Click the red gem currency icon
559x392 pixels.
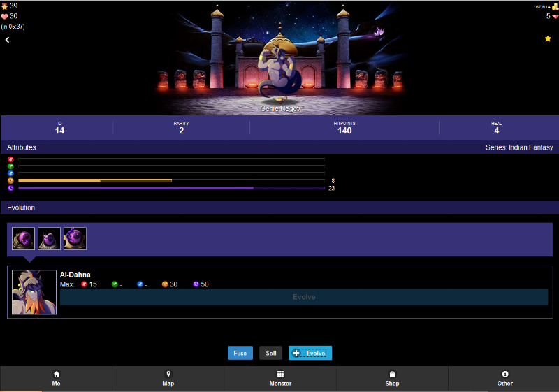click(x=555, y=16)
